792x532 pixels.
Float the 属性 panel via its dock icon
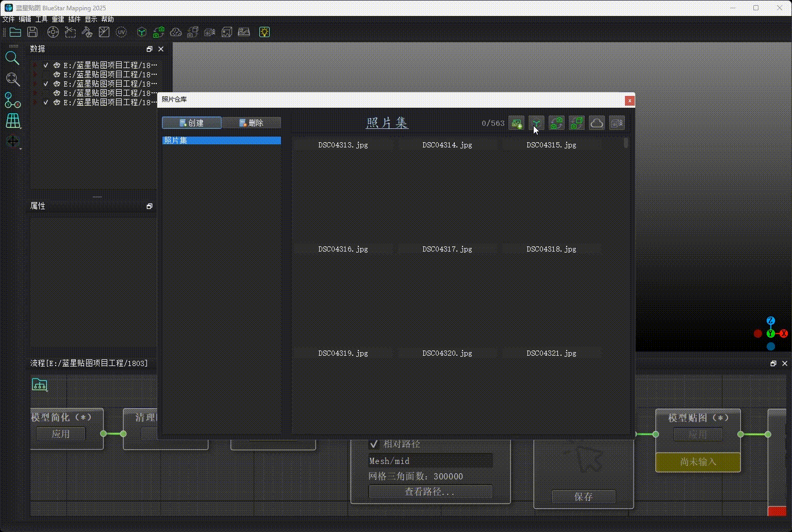pos(150,206)
